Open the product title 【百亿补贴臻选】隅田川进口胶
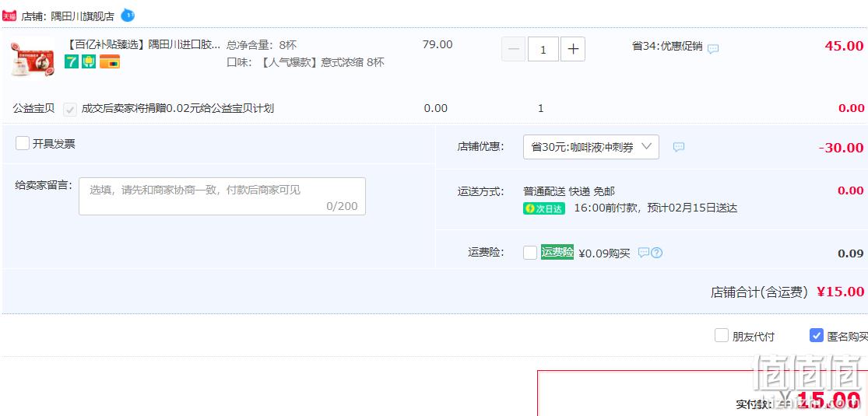The image size is (868, 416). pos(142,45)
